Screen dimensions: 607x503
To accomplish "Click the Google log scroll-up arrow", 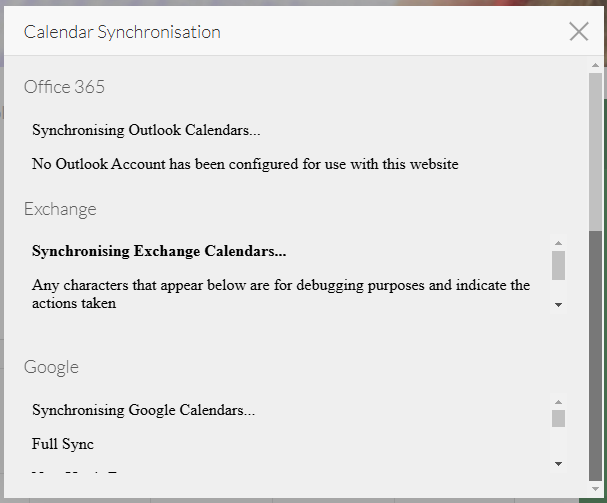I will [558, 403].
